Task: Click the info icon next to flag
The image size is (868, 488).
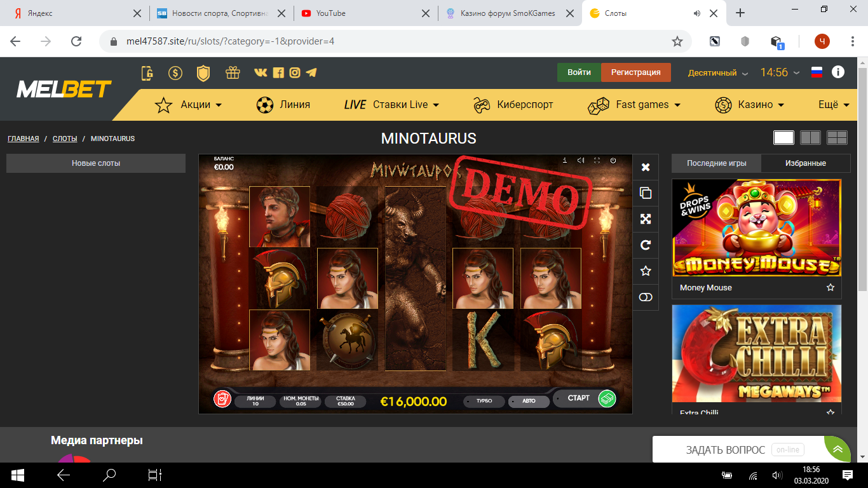Action: (838, 72)
